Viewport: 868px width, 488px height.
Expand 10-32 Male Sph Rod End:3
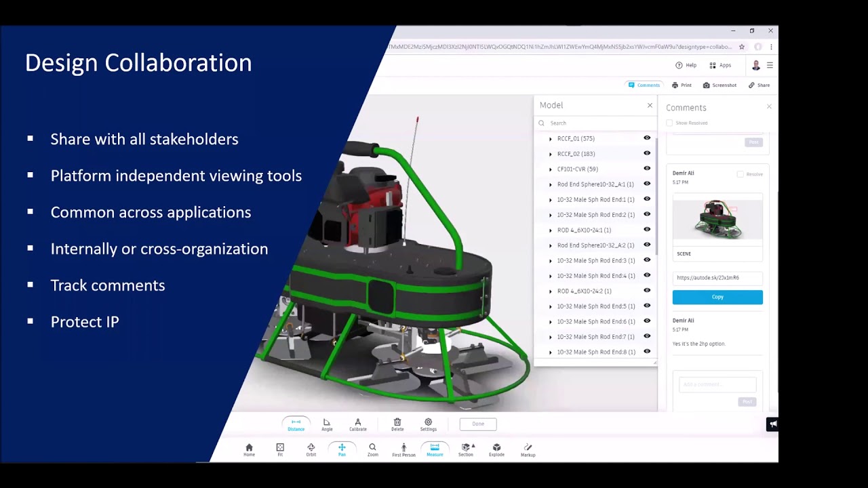[551, 260]
